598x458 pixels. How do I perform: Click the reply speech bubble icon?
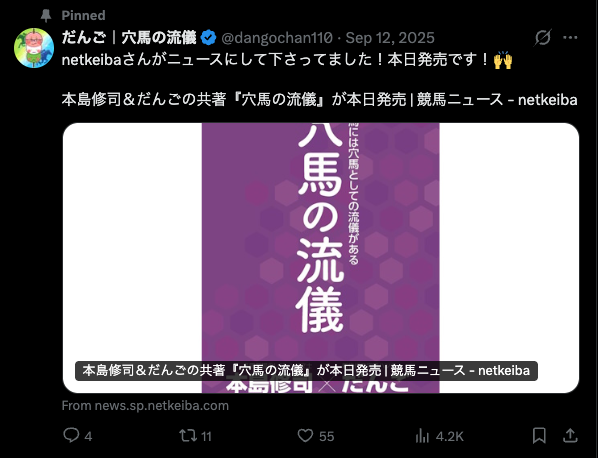click(x=71, y=435)
